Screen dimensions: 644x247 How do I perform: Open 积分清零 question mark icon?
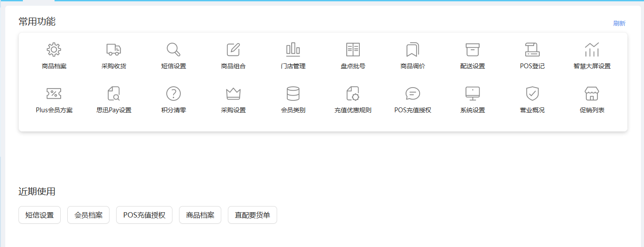click(x=173, y=93)
